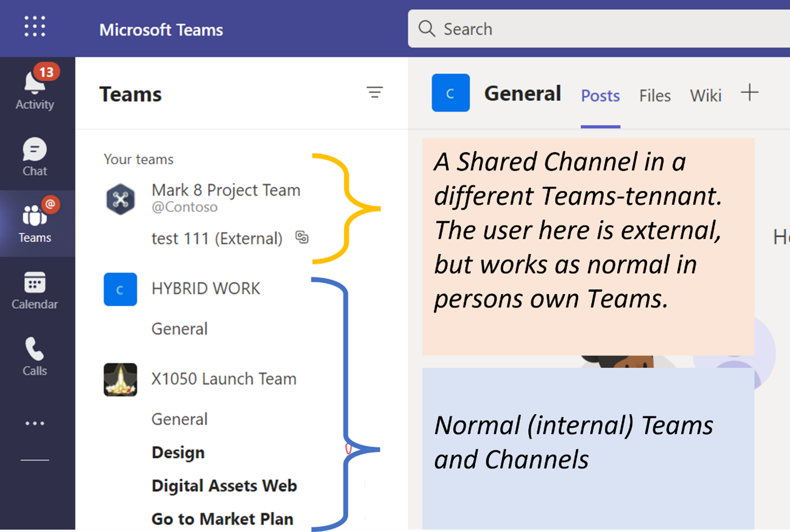Viewport: 790px width, 532px height.
Task: Show more apps ellipsis in sidebar
Action: tap(35, 423)
